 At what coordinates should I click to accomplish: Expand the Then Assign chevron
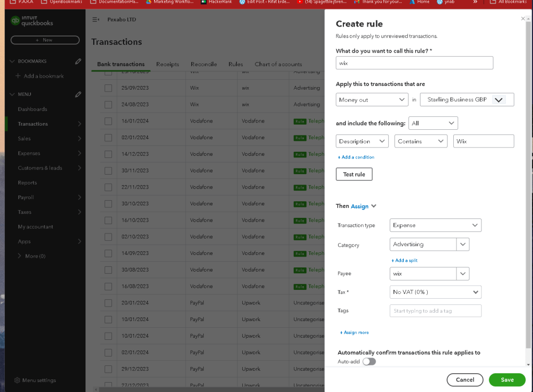tap(374, 206)
